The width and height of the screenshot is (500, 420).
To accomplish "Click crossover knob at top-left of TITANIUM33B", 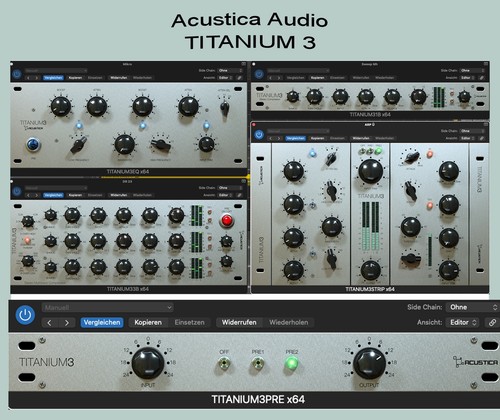I will click(x=27, y=221).
